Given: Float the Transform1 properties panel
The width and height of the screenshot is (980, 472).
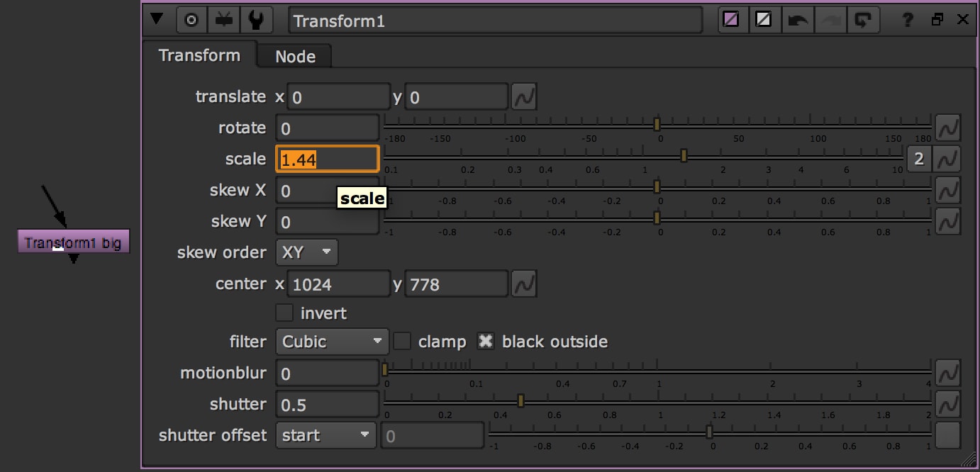Looking at the screenshot, I should [937, 20].
